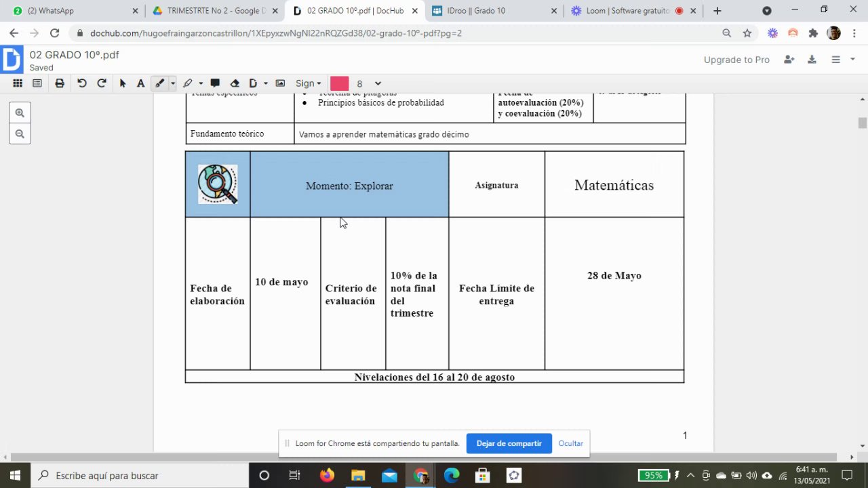Viewport: 868px width, 488px height.
Task: Open the pink stroke color swatch
Action: click(339, 83)
